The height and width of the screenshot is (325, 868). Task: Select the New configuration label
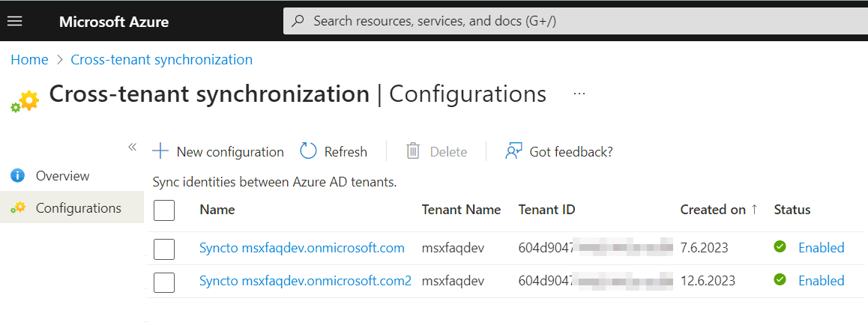coord(230,152)
